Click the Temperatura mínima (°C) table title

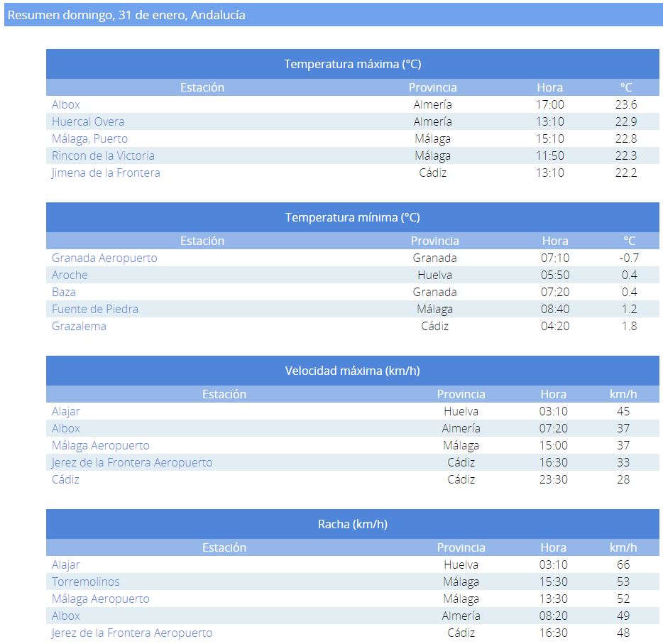[353, 217]
